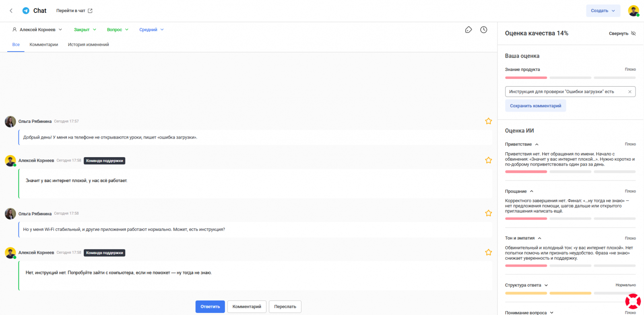Screen dimensions: 644x315
Task: Open the 'Средний' priority dropdown
Action: coord(151,30)
